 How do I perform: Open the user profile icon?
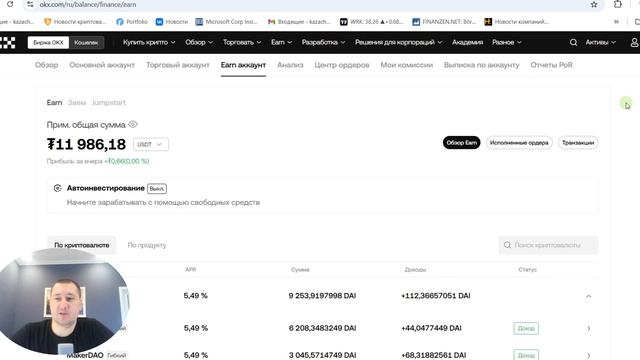[x=634, y=42]
